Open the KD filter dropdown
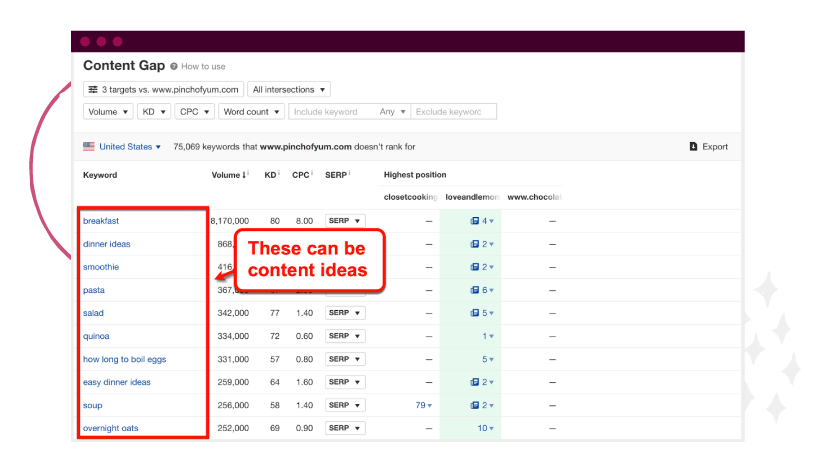Screen dimensions: 820x472 (x=153, y=112)
